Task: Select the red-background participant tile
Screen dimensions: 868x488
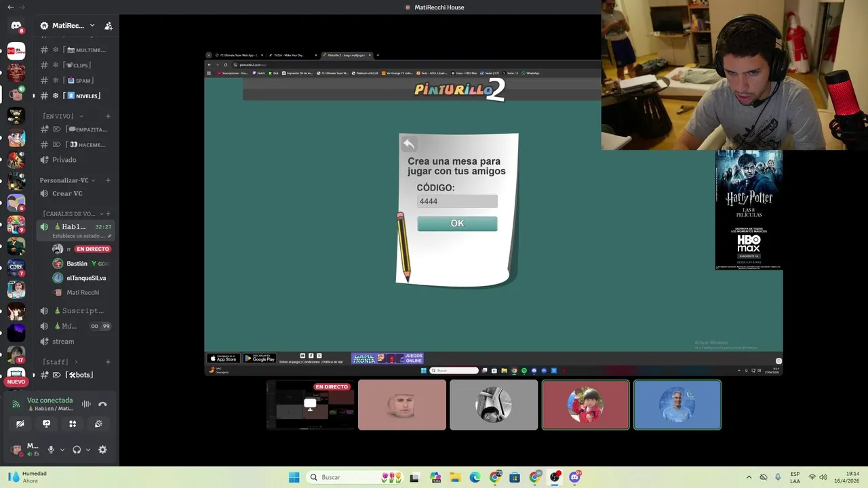Action: point(585,405)
